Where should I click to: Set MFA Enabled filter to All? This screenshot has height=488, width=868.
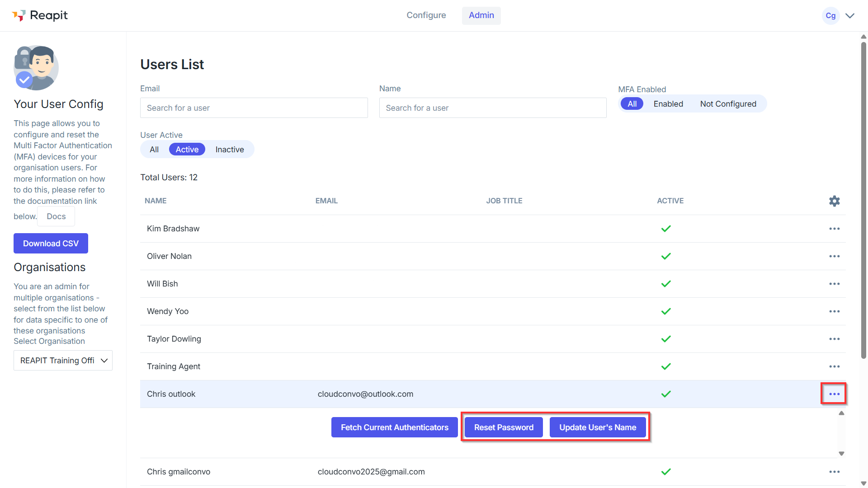pyautogui.click(x=632, y=104)
